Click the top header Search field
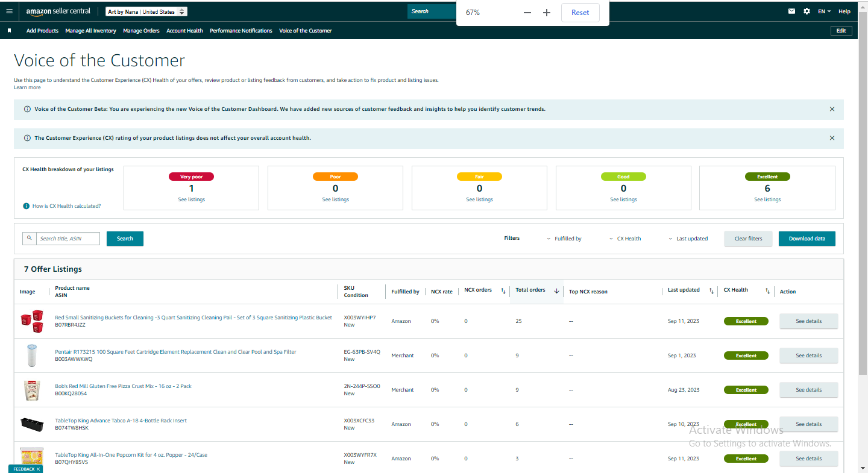Image resolution: width=868 pixels, height=473 pixels. tap(432, 11)
